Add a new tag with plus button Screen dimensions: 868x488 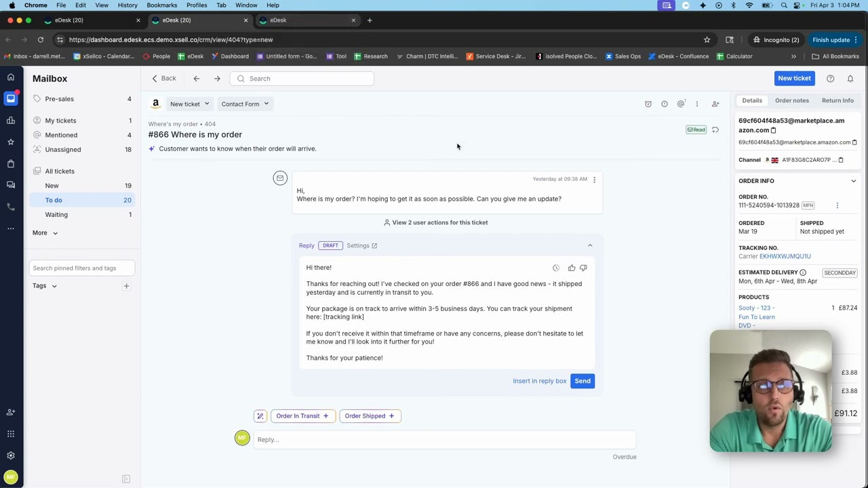pyautogui.click(x=126, y=286)
